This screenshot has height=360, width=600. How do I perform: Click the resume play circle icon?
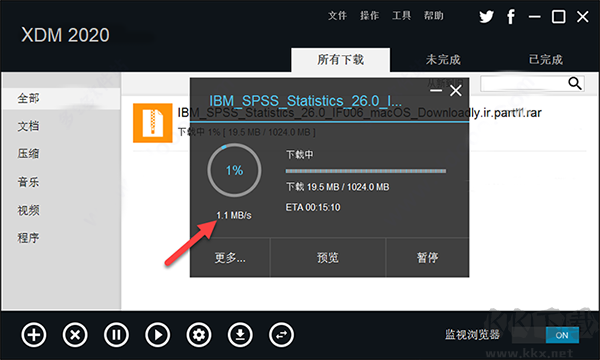coord(157,335)
